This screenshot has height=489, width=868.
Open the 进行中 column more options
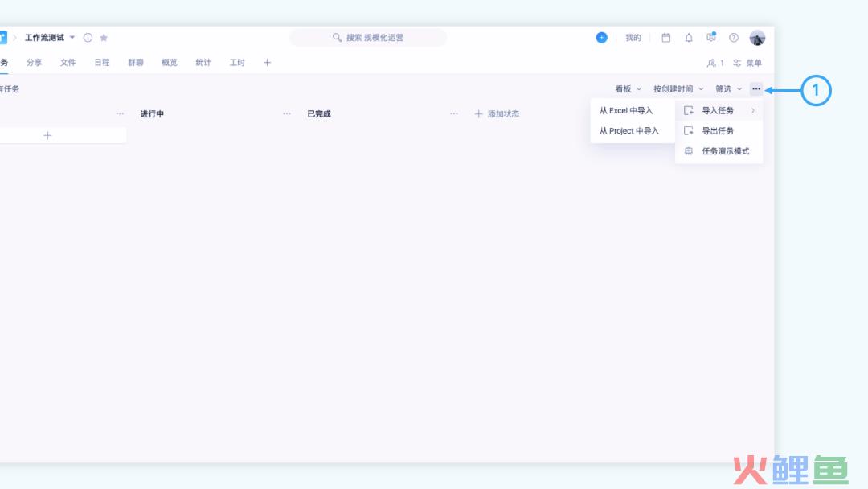(x=287, y=114)
